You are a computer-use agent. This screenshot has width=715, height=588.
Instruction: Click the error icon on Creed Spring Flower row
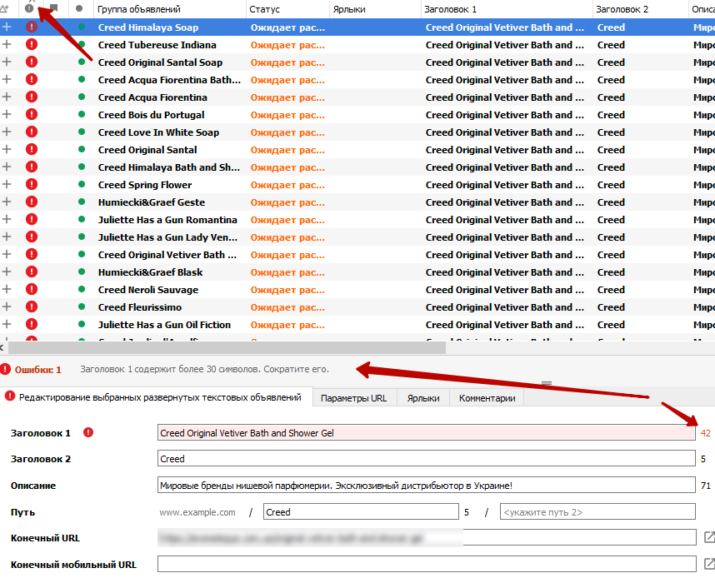pyautogui.click(x=32, y=185)
